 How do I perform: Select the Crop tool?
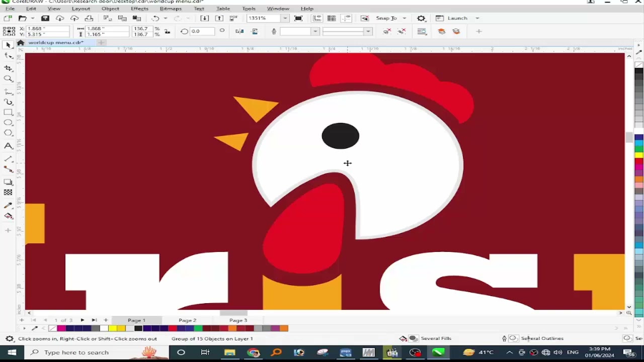coord(8,68)
